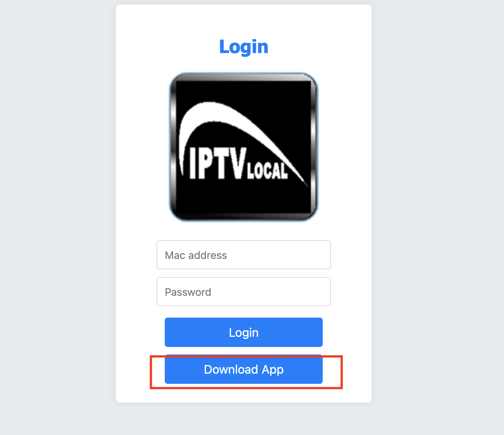This screenshot has height=435, width=504.
Task: Click the blue Login heading text
Action: pos(244,47)
